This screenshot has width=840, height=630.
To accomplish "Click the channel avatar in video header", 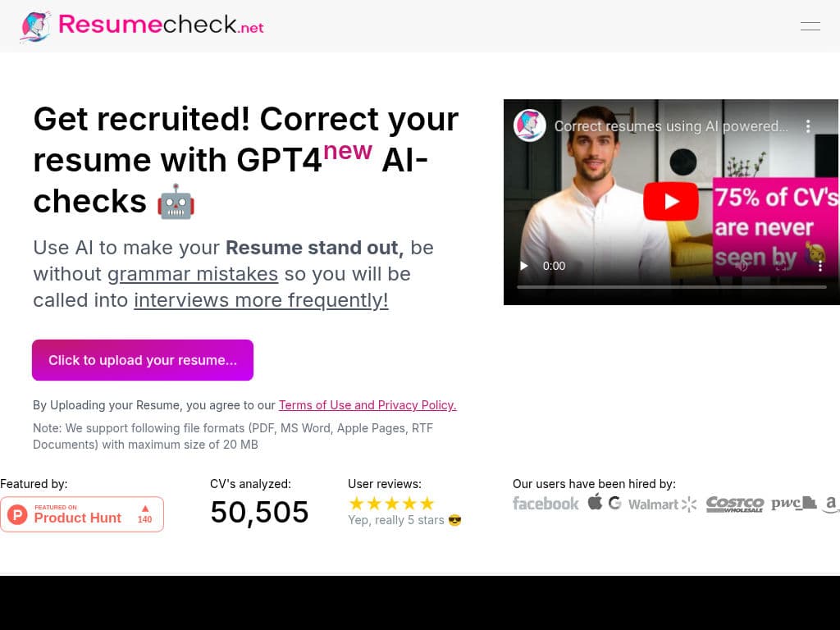I will pyautogui.click(x=529, y=126).
